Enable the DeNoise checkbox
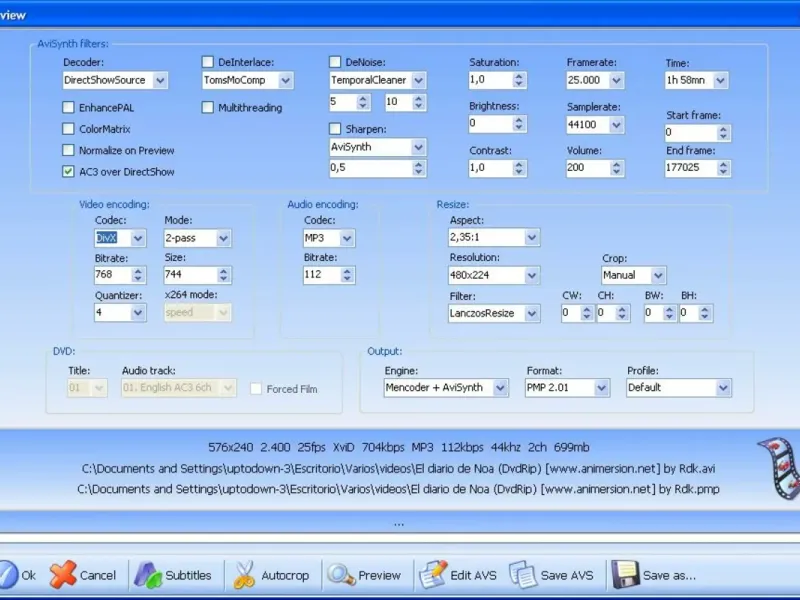Screen dimensions: 800x600 [x=335, y=62]
